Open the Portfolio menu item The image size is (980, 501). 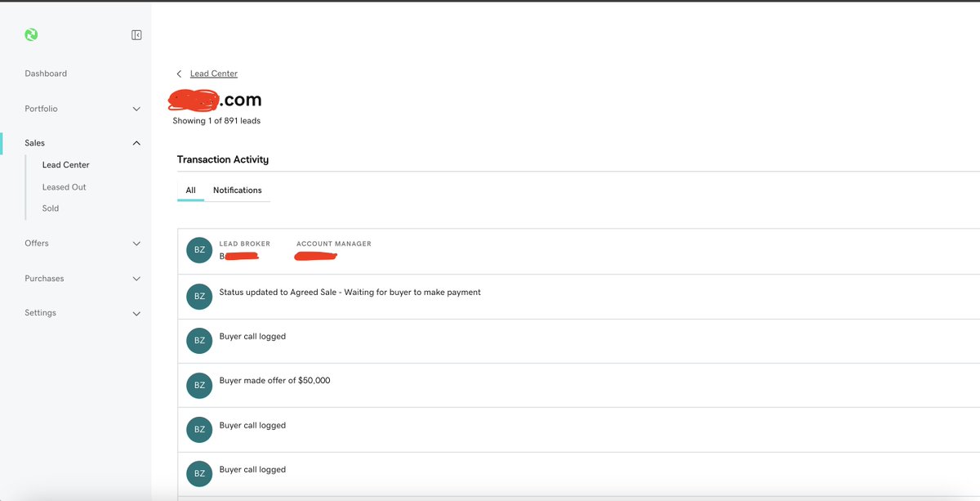(x=41, y=109)
